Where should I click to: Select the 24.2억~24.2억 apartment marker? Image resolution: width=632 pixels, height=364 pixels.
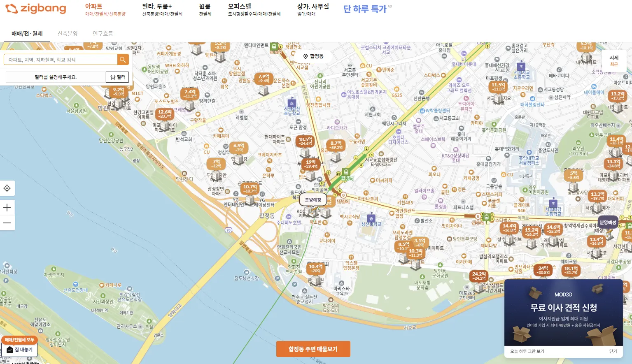(x=479, y=276)
